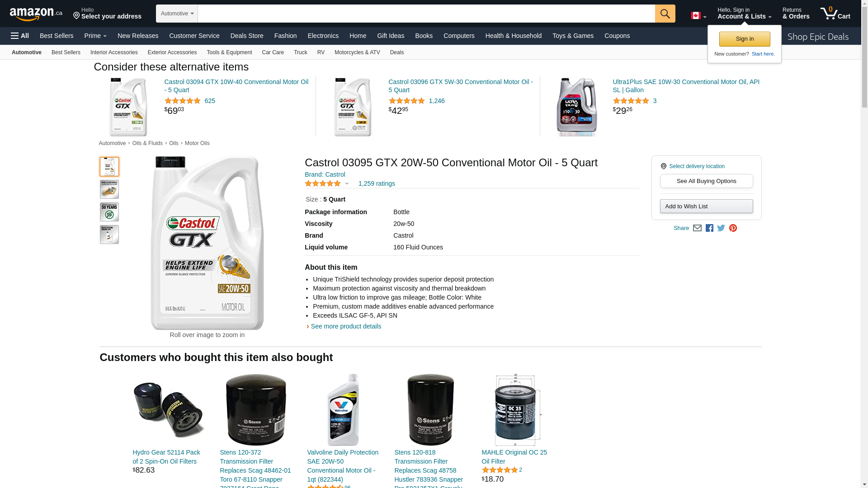Share product via email icon
The image size is (868, 488).
[697, 228]
